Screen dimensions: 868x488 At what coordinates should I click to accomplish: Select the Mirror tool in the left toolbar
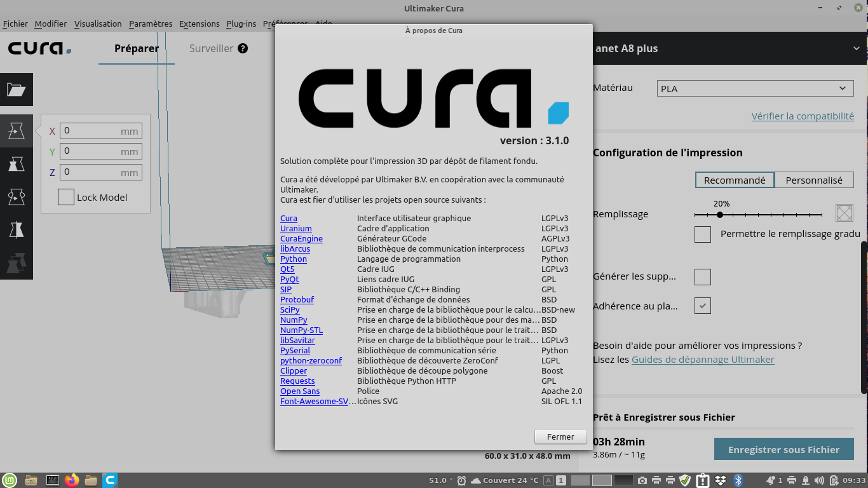tap(17, 230)
